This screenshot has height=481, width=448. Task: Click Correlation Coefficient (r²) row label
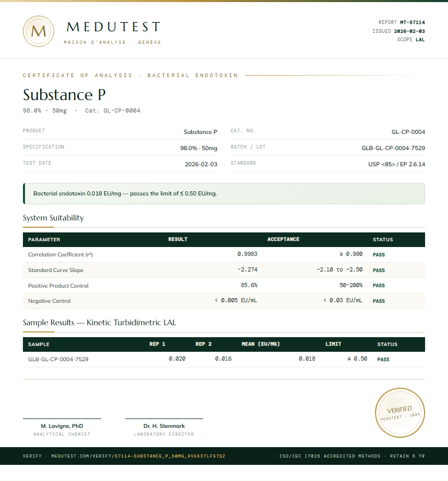pos(60,255)
